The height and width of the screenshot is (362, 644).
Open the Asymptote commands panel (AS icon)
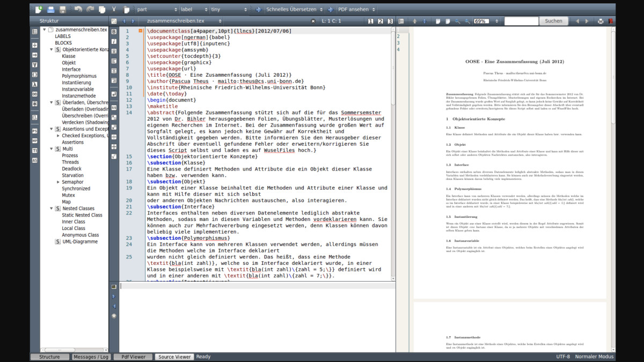[34, 160]
